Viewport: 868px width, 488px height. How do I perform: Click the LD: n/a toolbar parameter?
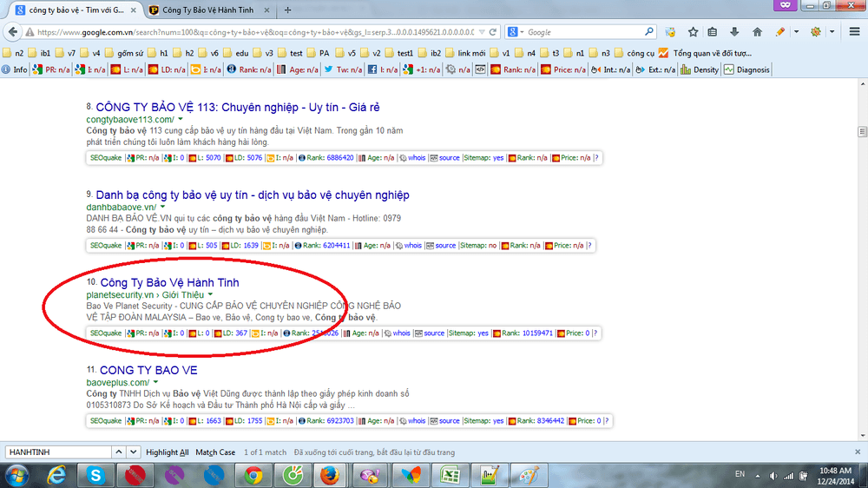167,69
